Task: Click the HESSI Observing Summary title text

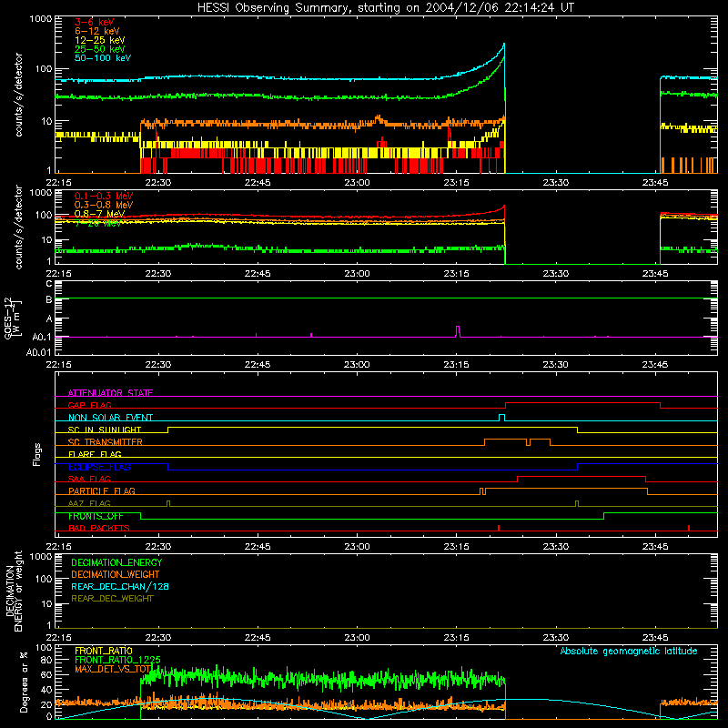Action: (x=385, y=7)
